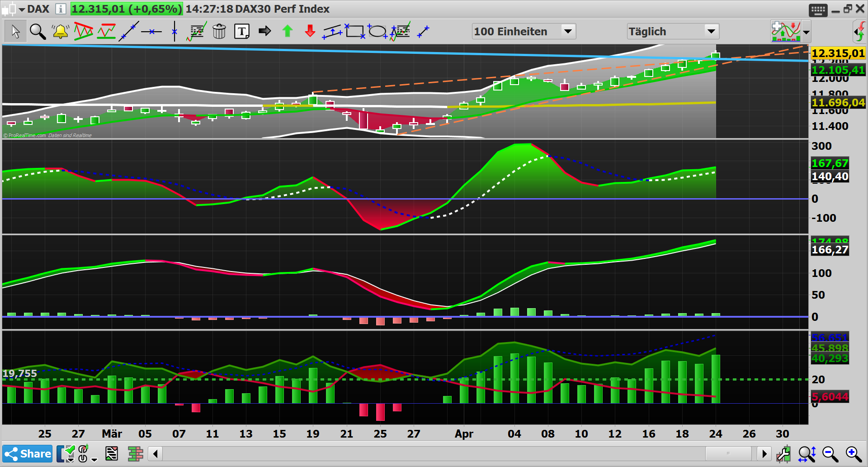
Task: Choose the horizontal line drawing tool
Action: (x=151, y=31)
